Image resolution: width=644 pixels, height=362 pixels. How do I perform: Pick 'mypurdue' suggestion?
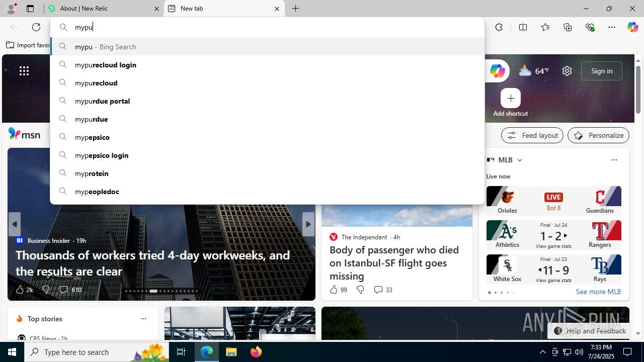(x=267, y=119)
